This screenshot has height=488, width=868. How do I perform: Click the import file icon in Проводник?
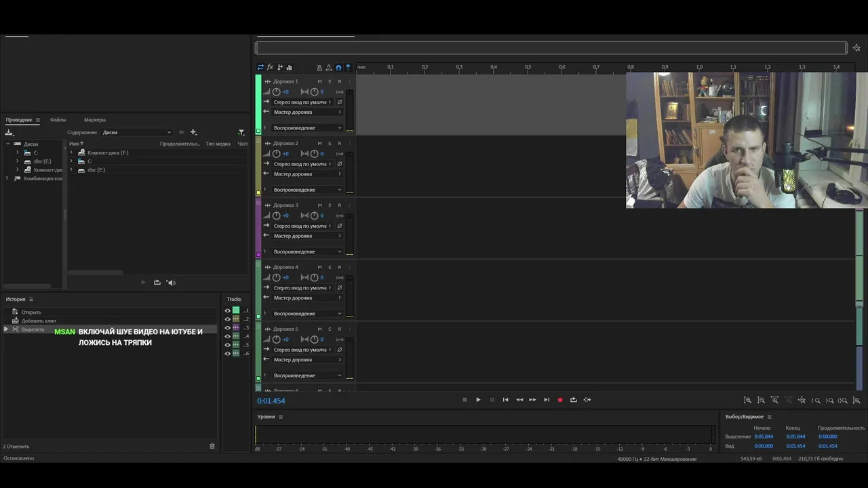pyautogui.click(x=9, y=132)
